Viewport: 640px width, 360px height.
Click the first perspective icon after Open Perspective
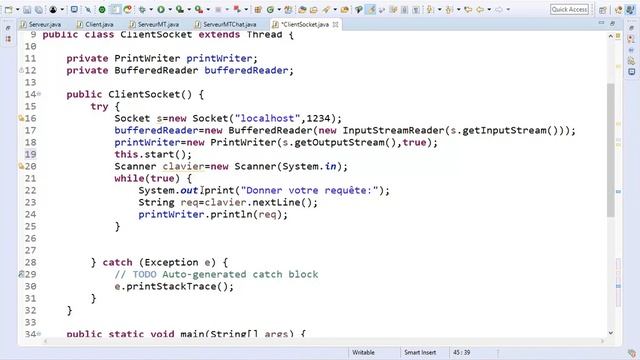(618, 10)
